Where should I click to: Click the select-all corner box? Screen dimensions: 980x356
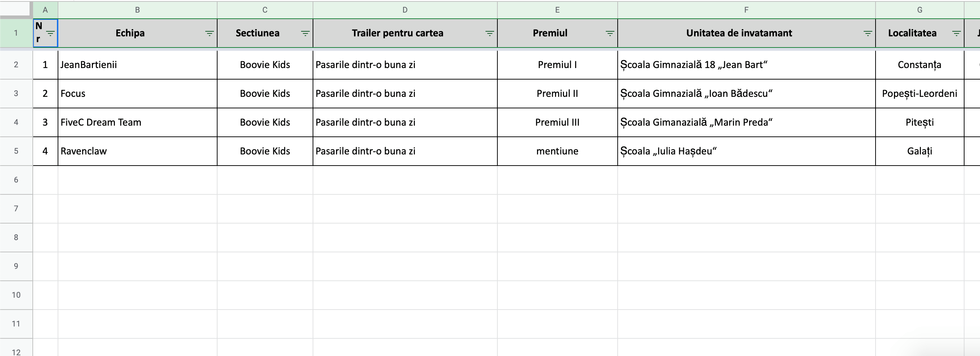coord(16,9)
